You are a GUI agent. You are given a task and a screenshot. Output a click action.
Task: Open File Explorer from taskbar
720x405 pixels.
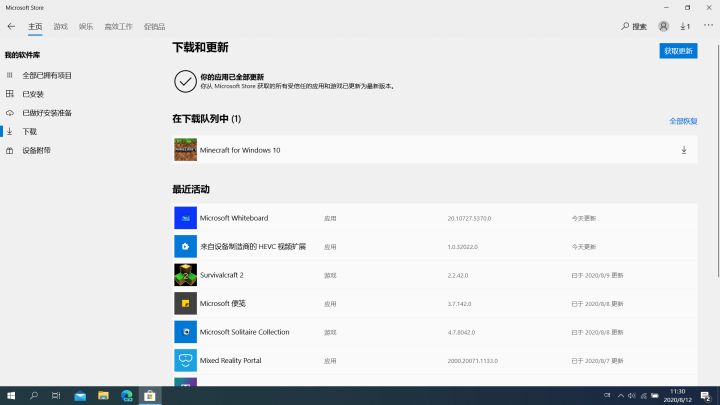tap(103, 396)
